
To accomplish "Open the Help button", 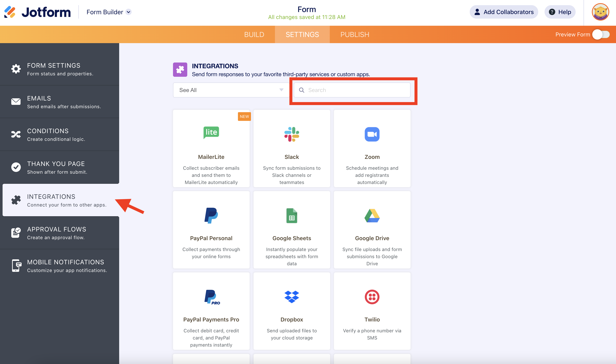I will coord(560,12).
